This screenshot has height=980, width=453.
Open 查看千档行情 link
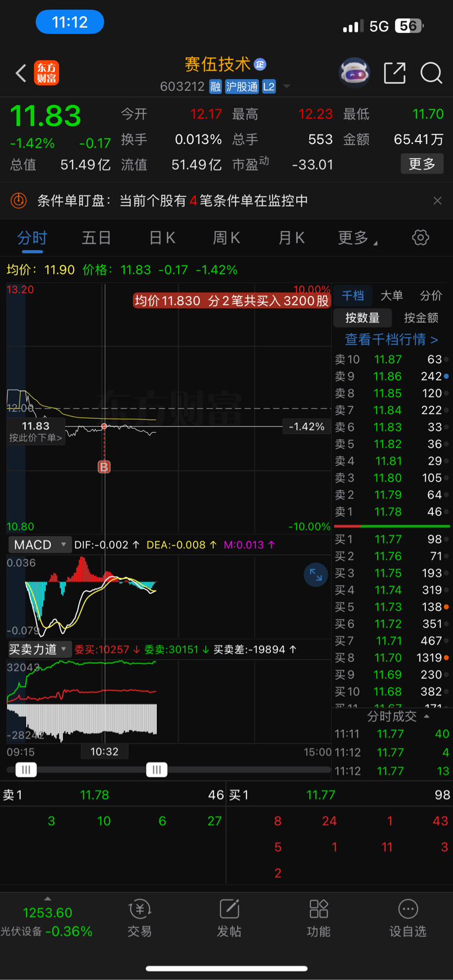[x=392, y=340]
